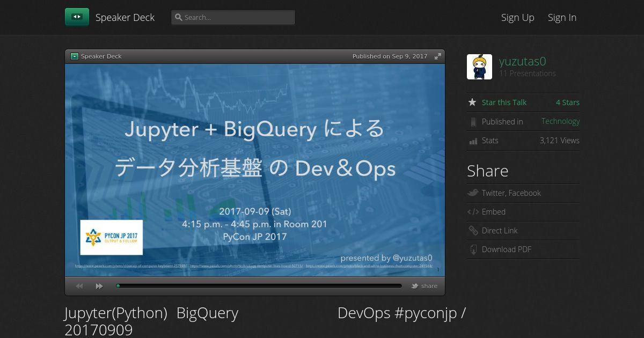
Task: Click the Embed code brackets icon
Action: [x=473, y=212]
